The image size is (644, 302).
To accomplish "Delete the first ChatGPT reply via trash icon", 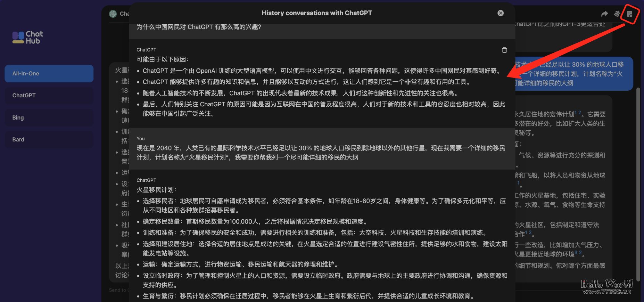I will point(504,50).
